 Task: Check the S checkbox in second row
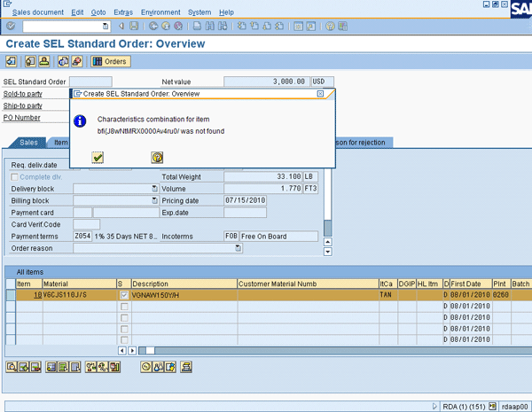(124, 306)
